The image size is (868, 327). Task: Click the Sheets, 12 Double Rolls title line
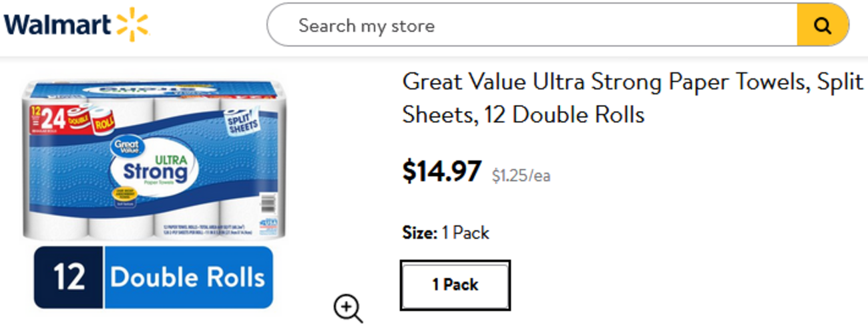tap(523, 115)
